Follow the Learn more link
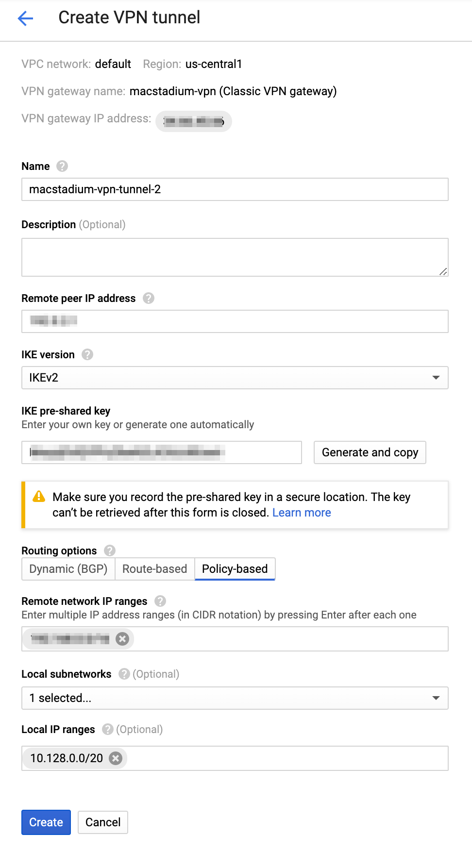 click(302, 513)
